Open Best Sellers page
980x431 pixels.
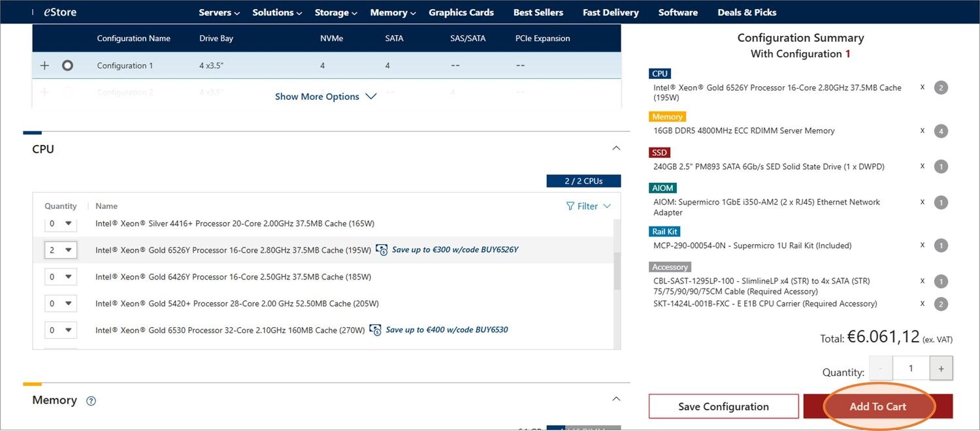[538, 12]
